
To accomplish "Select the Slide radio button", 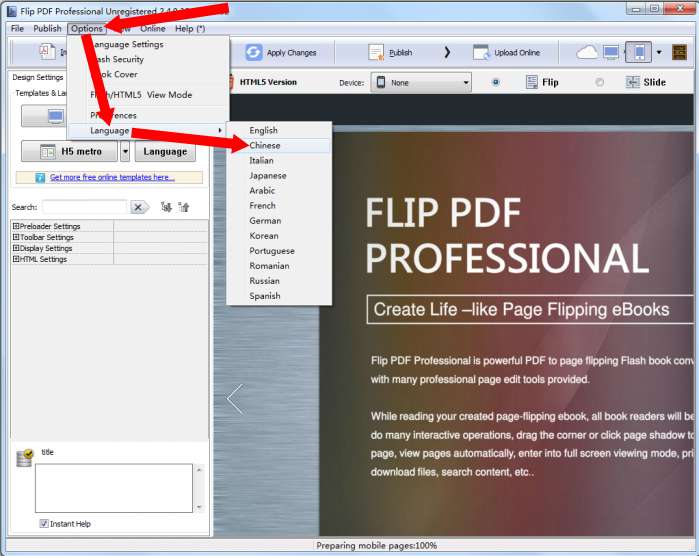I will click(x=600, y=82).
